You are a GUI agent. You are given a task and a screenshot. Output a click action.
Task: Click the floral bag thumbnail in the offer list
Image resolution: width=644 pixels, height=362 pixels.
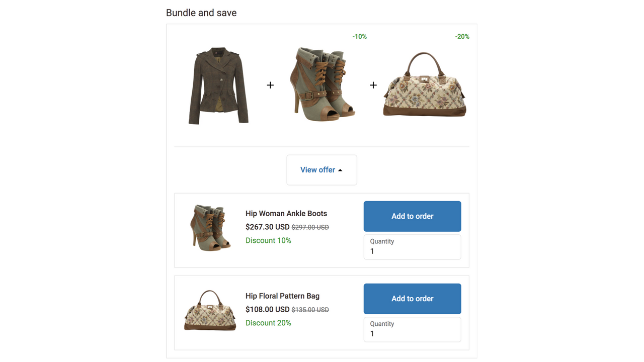coord(210,310)
